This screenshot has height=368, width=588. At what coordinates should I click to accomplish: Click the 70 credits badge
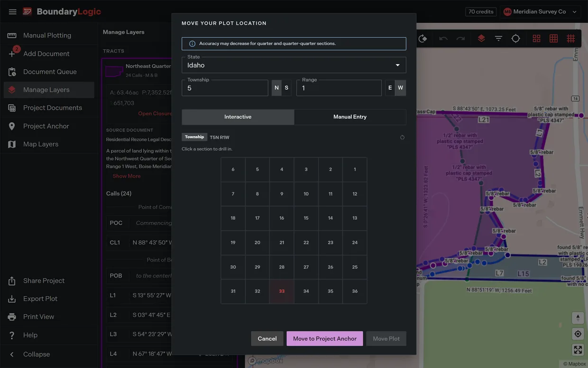481,11
